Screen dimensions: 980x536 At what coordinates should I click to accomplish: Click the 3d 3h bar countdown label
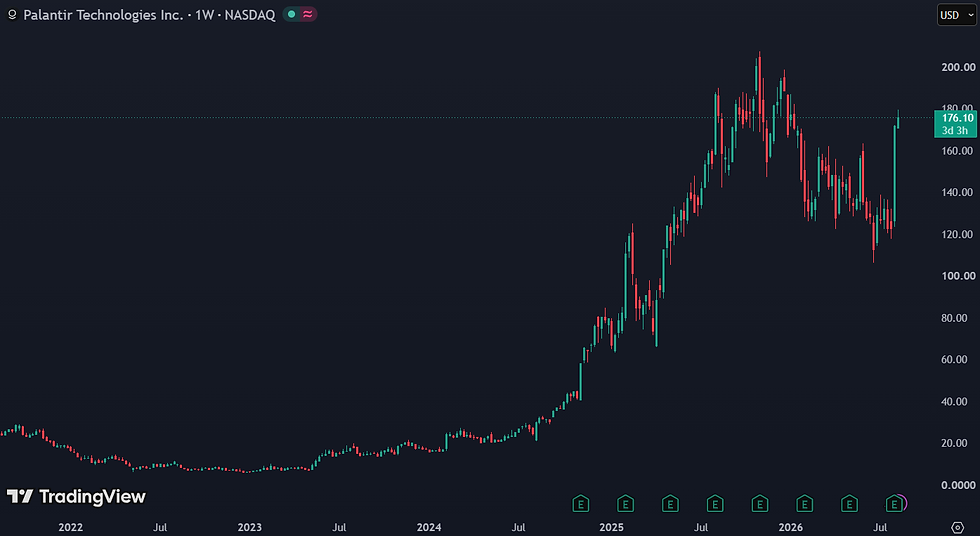tap(955, 131)
